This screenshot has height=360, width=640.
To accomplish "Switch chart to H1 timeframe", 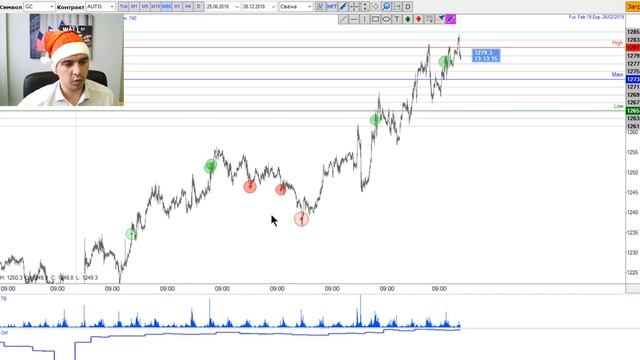I will tap(177, 7).
